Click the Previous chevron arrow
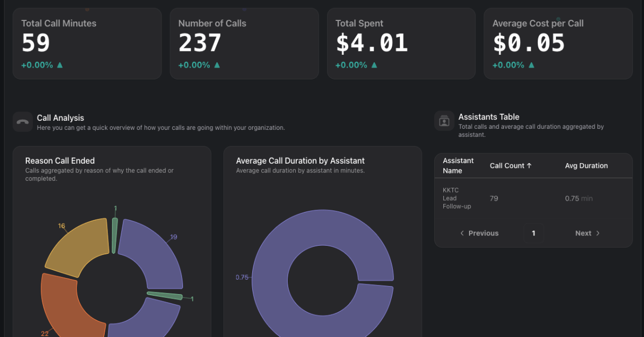 (463, 233)
